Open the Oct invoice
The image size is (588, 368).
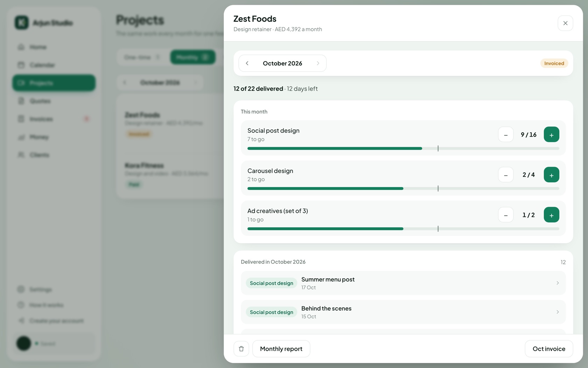click(549, 349)
